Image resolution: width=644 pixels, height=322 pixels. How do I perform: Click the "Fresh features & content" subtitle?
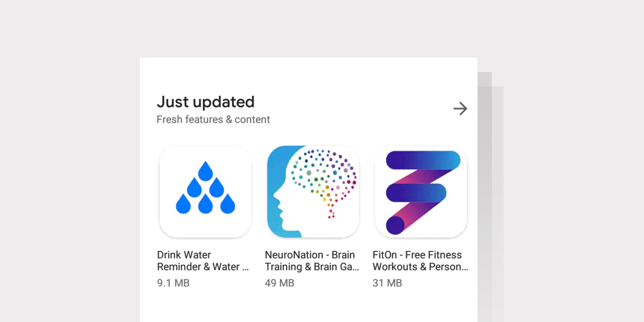click(x=213, y=119)
